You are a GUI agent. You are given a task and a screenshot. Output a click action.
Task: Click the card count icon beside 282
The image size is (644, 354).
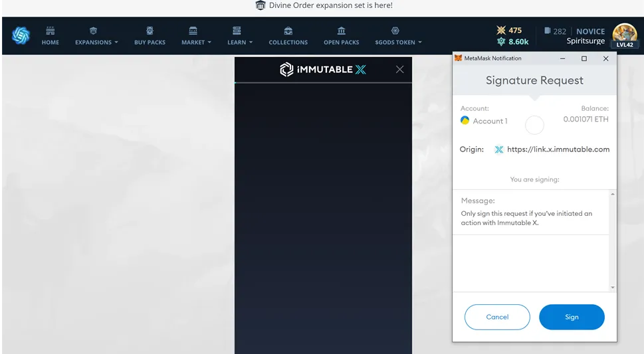[547, 31]
